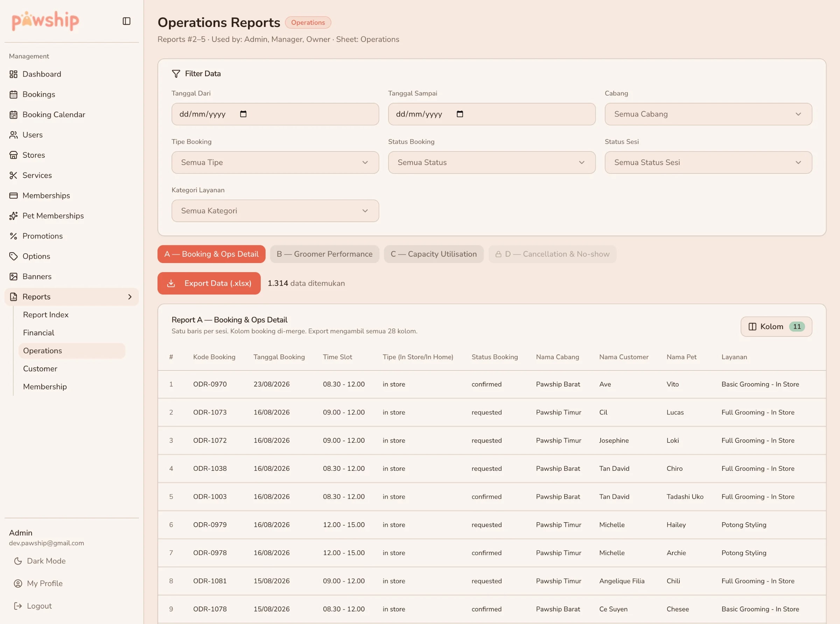The image size is (840, 624).
Task: Click the Pawship logo
Action: pos(45,21)
